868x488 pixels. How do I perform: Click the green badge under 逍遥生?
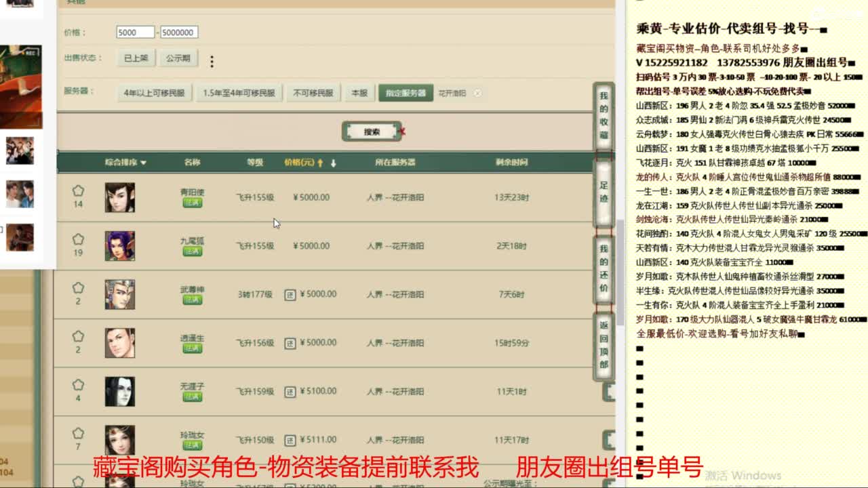click(x=192, y=348)
